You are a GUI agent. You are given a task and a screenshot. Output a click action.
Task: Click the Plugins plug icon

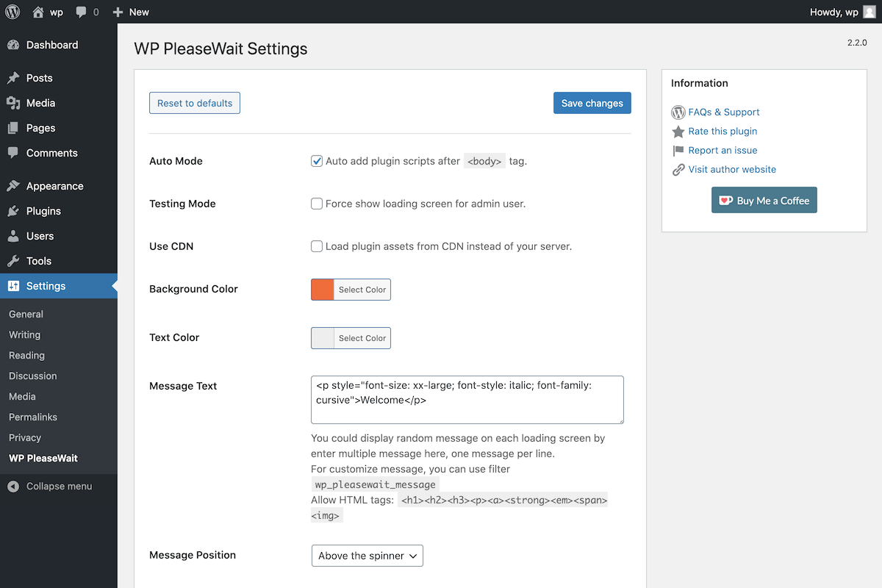point(13,211)
